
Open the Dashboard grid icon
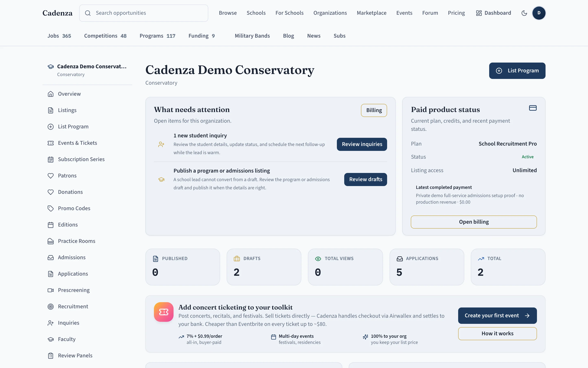point(479,13)
